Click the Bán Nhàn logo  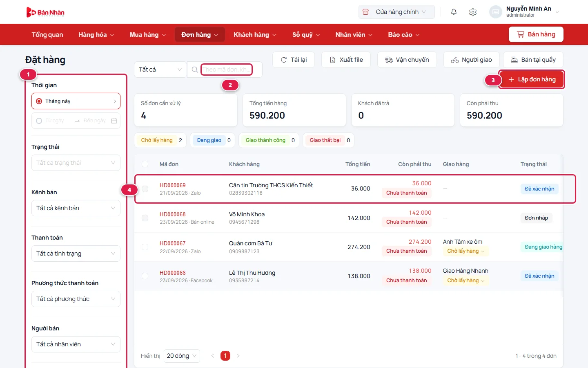point(45,12)
